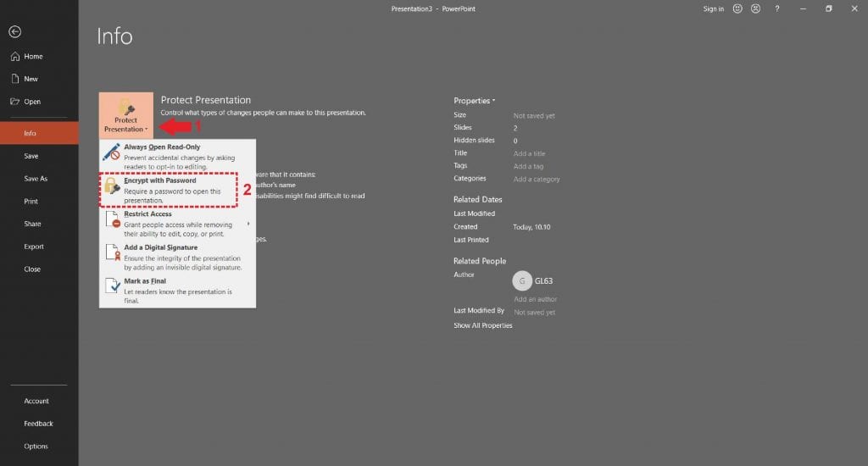Click the Open folder icon
Viewport: 868px width, 466px height.
(15, 102)
